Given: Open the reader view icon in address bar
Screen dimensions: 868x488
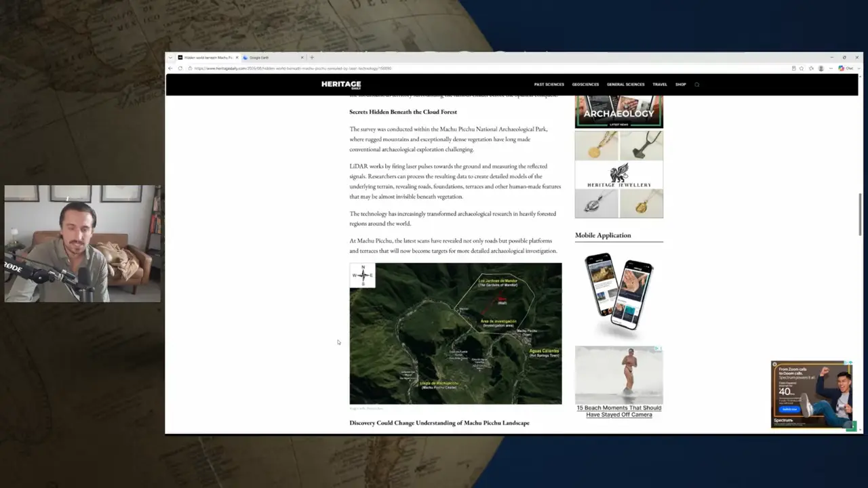Looking at the screenshot, I should coord(794,68).
